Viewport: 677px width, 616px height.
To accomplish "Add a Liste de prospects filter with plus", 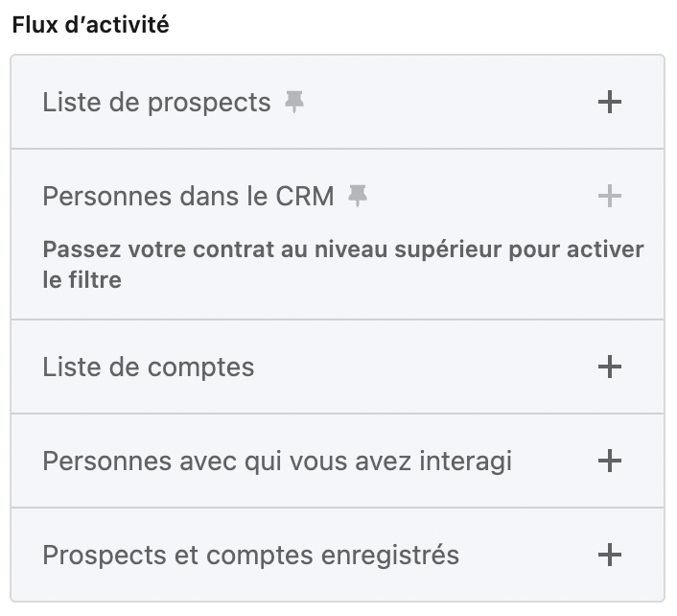I will 609,102.
